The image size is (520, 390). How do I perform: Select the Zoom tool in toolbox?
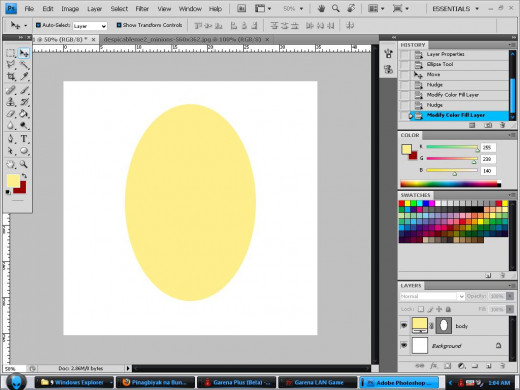point(24,164)
